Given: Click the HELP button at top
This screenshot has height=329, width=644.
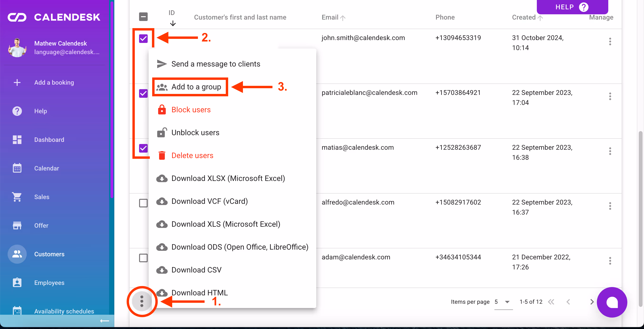Looking at the screenshot, I should 572,7.
